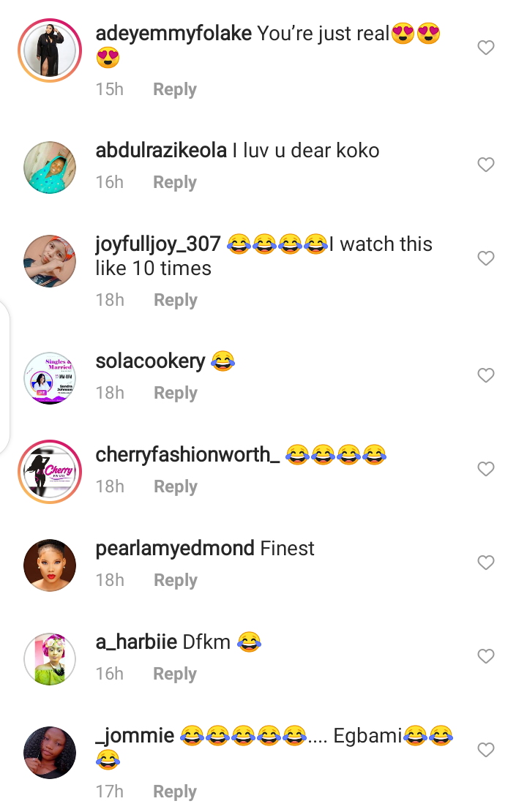Like solacookery's comment
The height and width of the screenshot is (812, 527).
486,375
